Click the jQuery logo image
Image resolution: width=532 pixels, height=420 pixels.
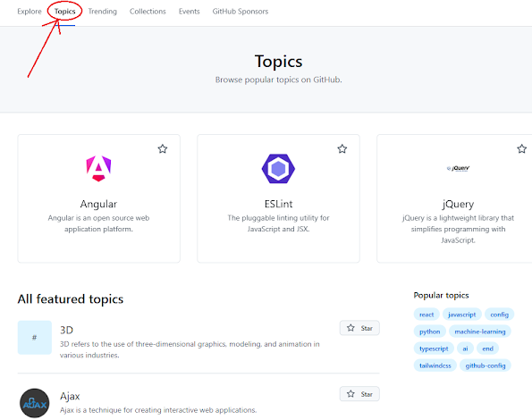[x=458, y=168]
